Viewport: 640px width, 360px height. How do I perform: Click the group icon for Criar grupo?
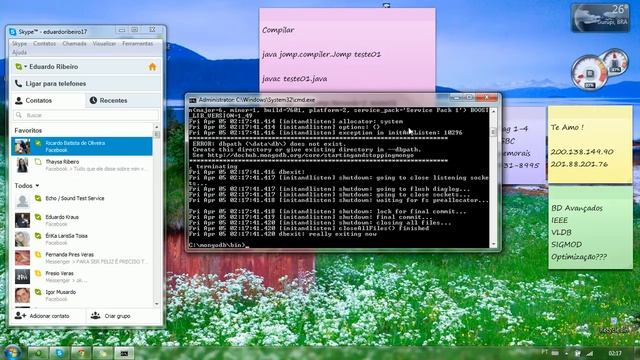(96, 316)
